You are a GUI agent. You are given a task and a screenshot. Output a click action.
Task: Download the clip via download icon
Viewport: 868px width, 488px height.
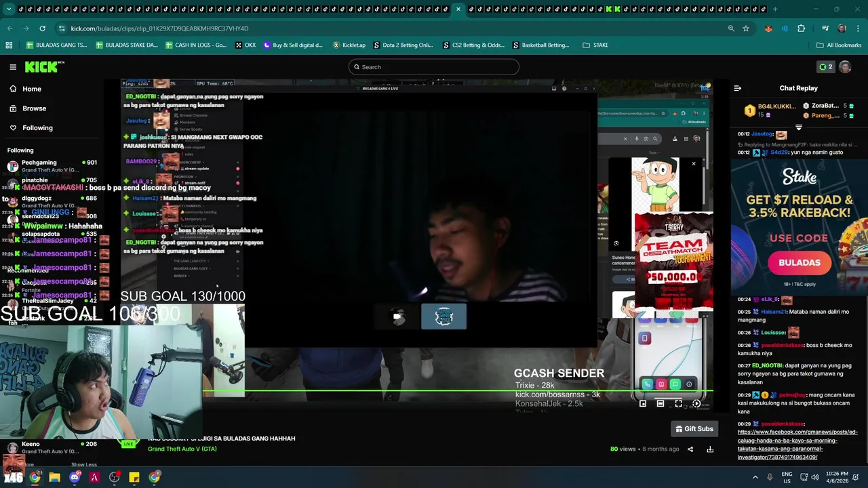click(710, 449)
